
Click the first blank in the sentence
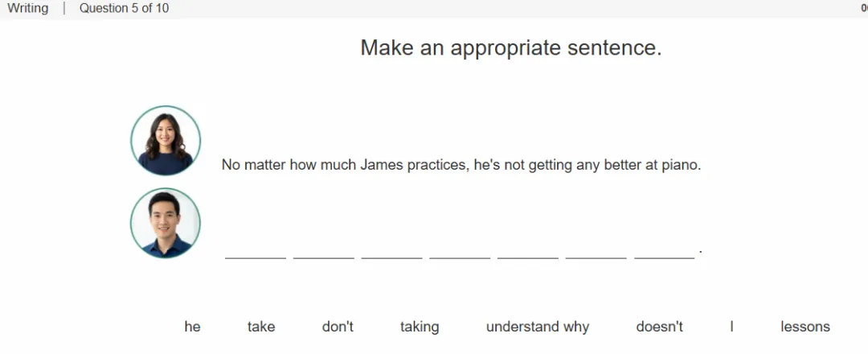tap(256, 251)
